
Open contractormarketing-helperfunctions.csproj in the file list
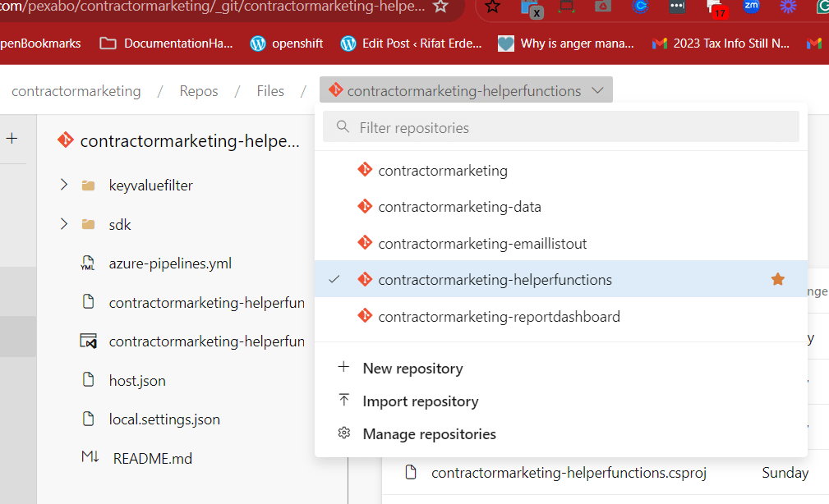569,472
